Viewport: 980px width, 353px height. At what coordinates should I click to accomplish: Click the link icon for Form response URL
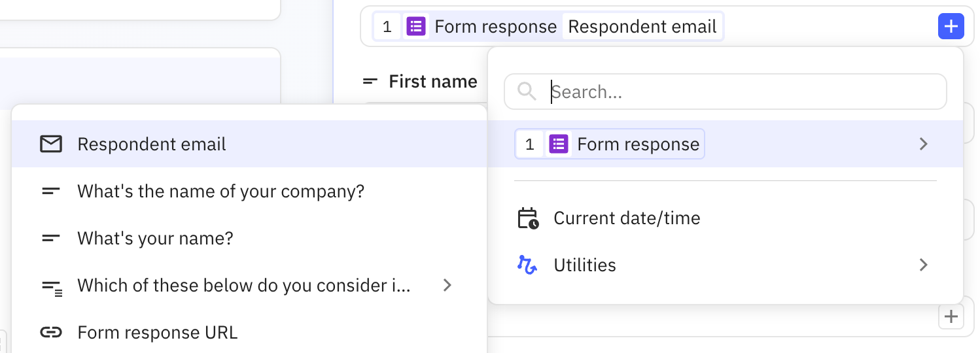(x=51, y=333)
